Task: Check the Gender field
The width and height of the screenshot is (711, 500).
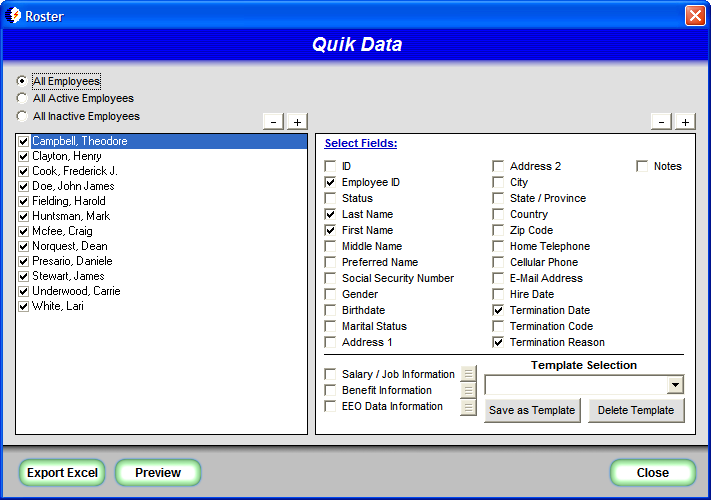Action: [330, 294]
